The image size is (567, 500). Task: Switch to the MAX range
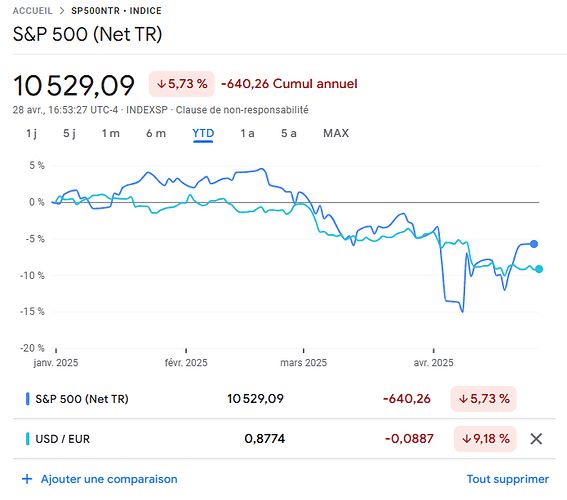[336, 133]
